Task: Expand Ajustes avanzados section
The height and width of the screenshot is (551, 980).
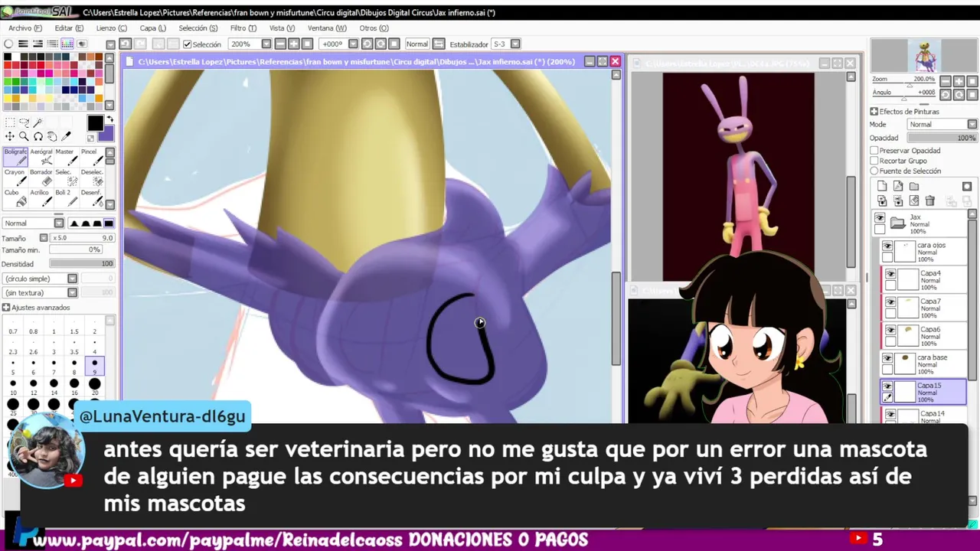Action: pyautogui.click(x=7, y=308)
